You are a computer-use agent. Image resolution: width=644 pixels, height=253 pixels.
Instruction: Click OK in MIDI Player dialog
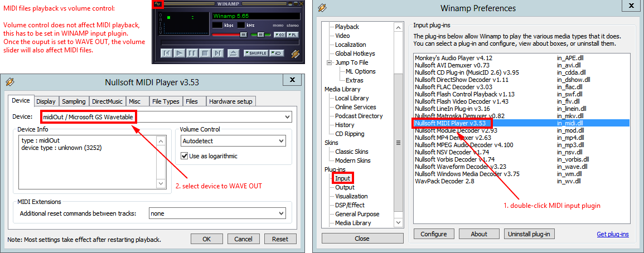(x=207, y=239)
